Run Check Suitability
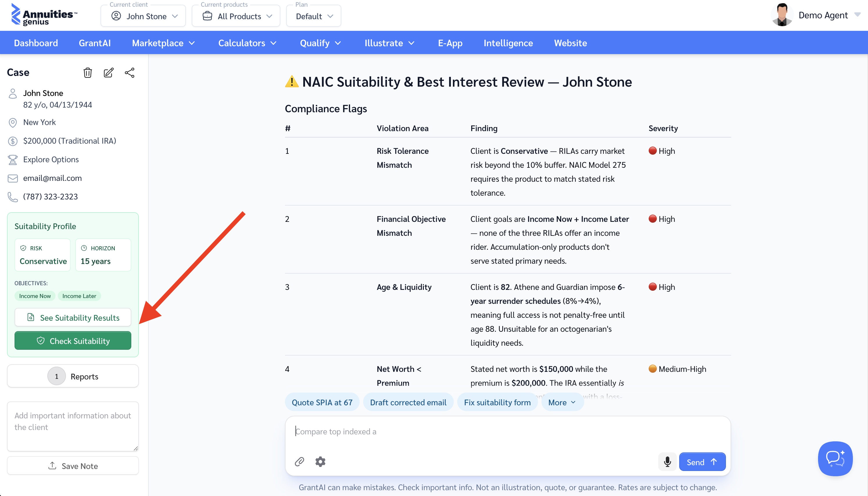This screenshot has height=496, width=868. click(73, 341)
